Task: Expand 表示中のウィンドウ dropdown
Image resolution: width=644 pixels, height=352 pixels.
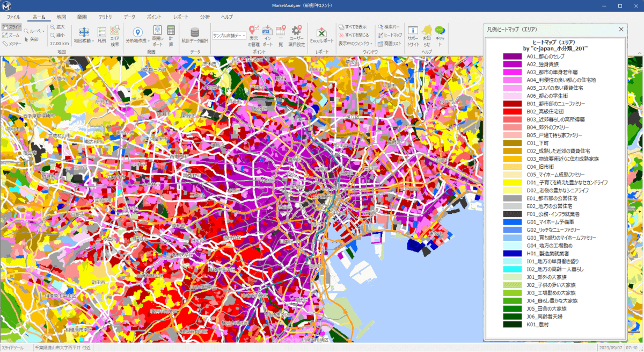Action: coord(371,44)
